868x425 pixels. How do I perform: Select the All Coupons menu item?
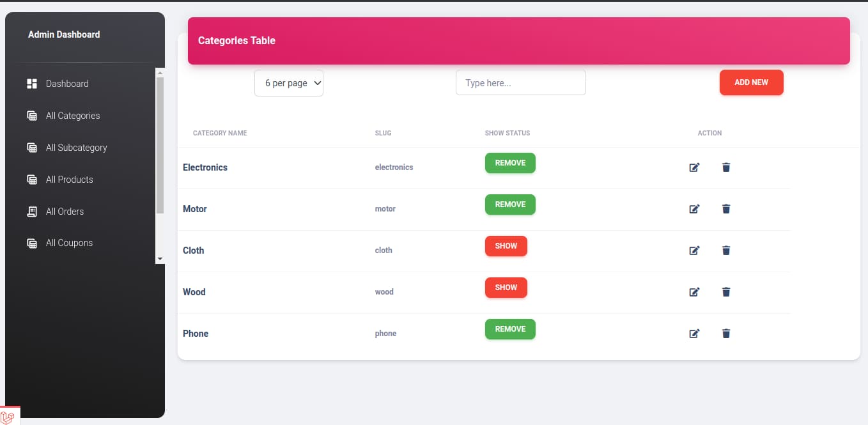68,243
